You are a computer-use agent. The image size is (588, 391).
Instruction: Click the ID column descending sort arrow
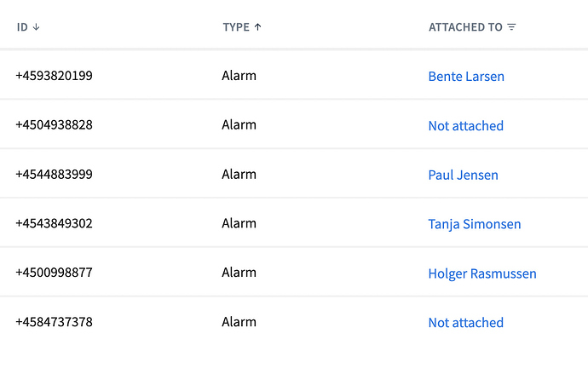(x=36, y=27)
